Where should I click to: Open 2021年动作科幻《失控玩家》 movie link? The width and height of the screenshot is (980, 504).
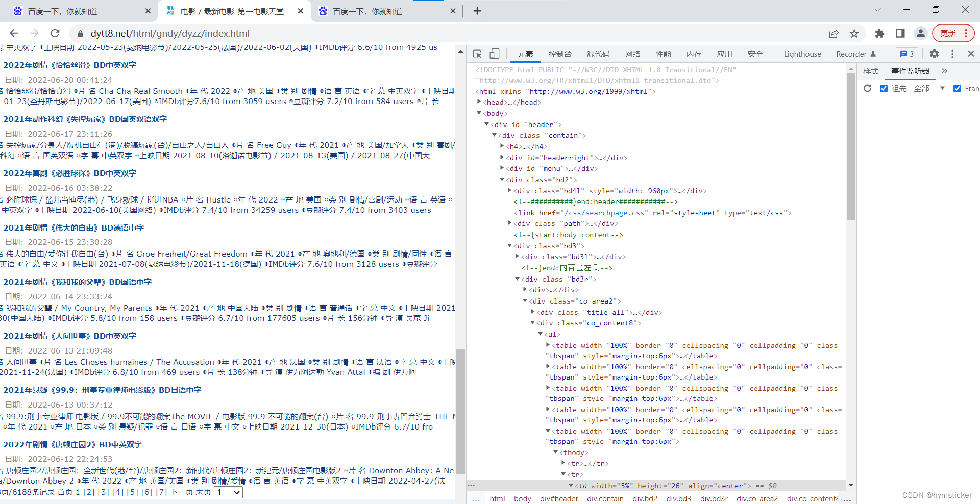pyautogui.click(x=85, y=119)
